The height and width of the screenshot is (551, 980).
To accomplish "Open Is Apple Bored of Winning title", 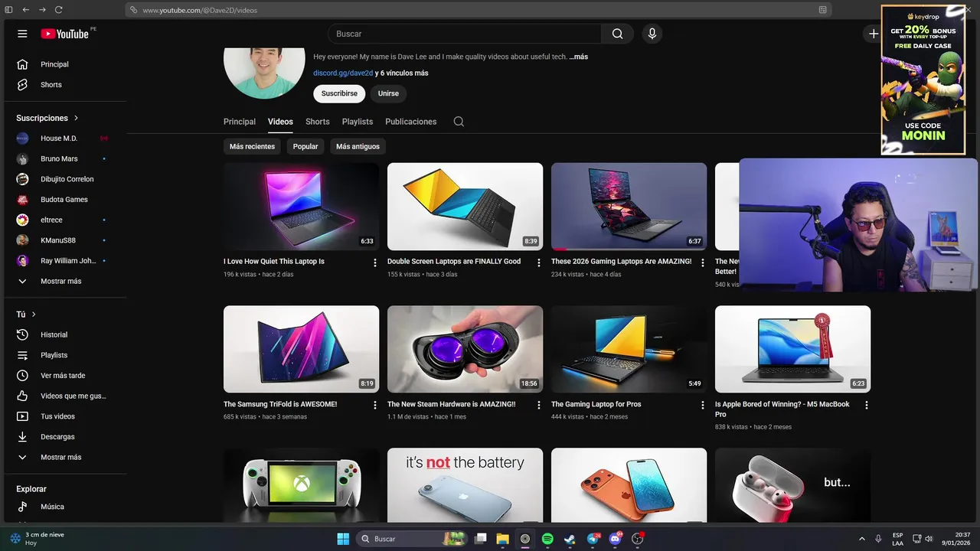I will click(782, 409).
